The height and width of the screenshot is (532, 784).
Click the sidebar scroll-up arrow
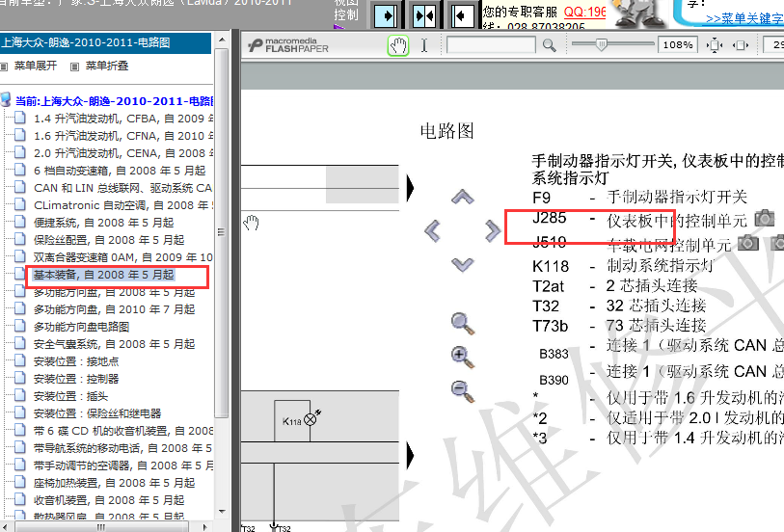pos(222,40)
